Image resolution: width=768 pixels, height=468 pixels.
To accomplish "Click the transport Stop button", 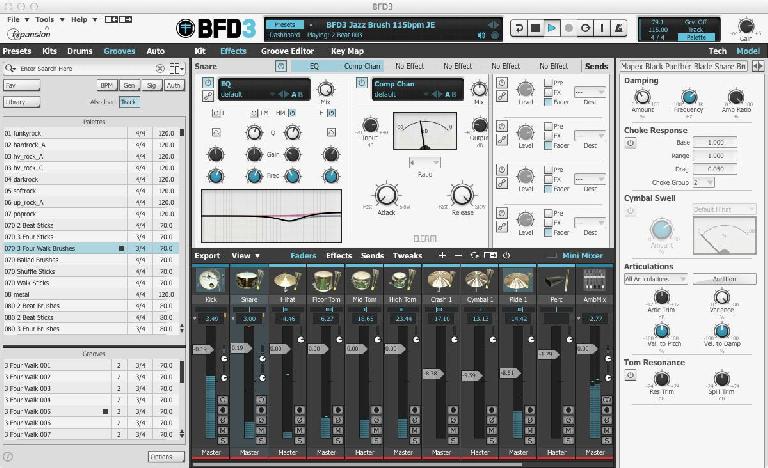I will tap(535, 28).
